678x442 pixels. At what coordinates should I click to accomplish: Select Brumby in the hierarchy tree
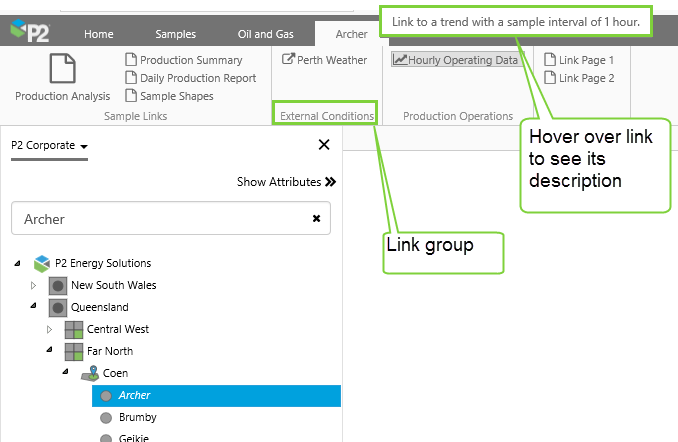[137, 417]
